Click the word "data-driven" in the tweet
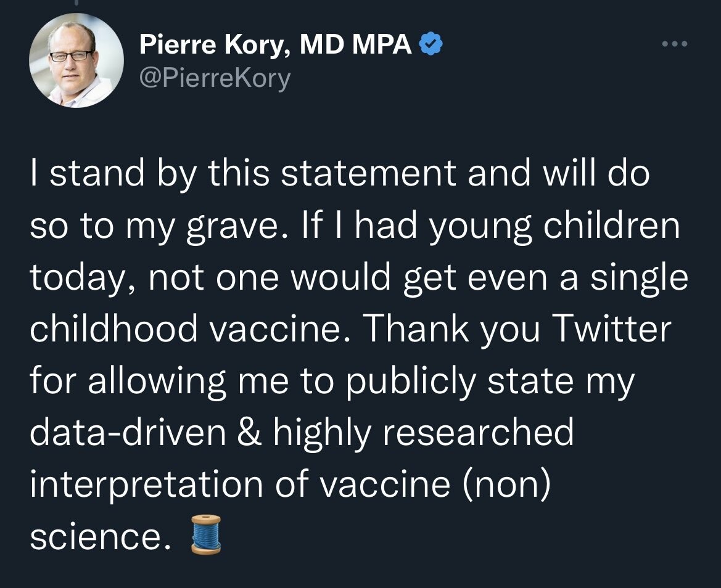The height and width of the screenshot is (588, 721). 128,432
